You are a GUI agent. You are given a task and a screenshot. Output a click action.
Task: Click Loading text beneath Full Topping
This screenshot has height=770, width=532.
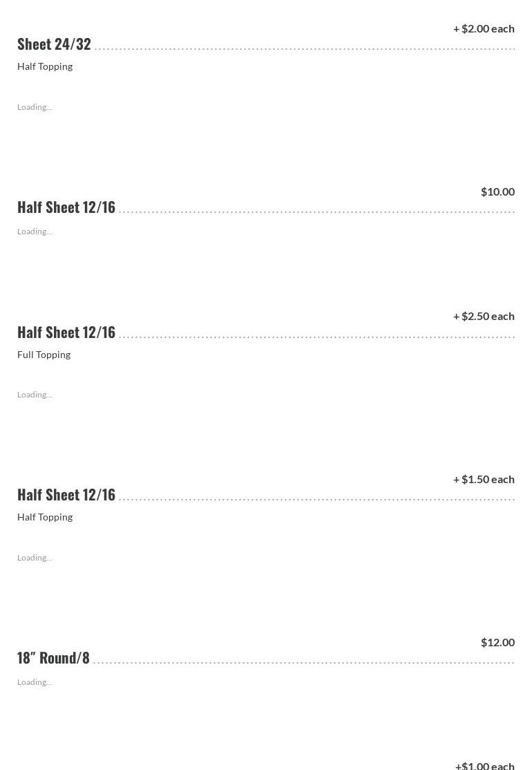[35, 395]
